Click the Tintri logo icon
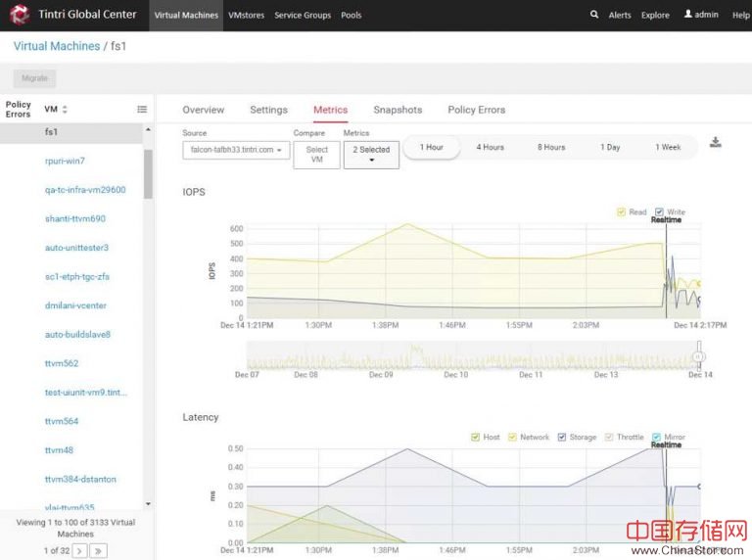Viewport: 752px width, 560px height. coord(21,15)
